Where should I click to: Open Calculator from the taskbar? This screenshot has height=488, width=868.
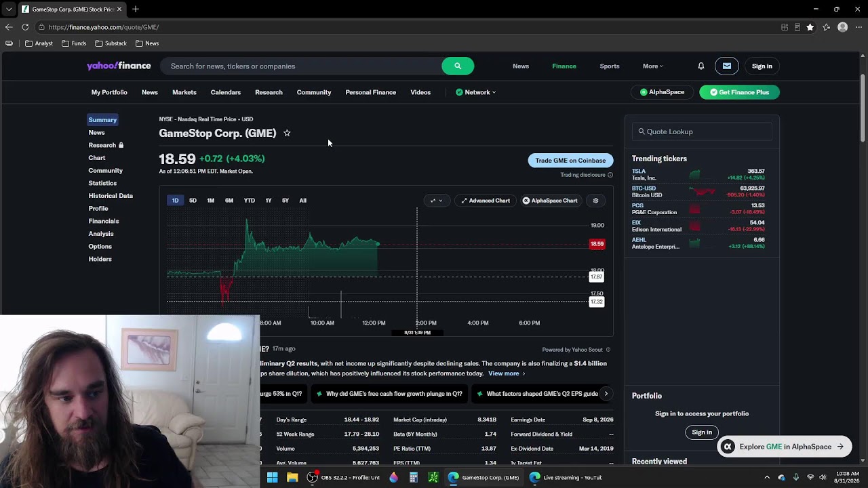pyautogui.click(x=413, y=477)
